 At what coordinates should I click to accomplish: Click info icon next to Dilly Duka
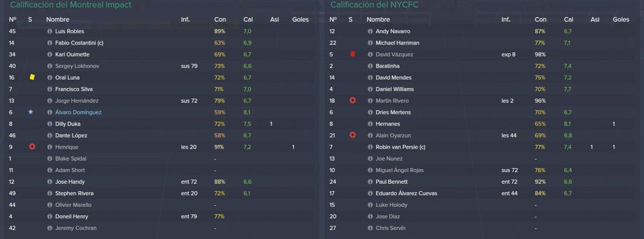click(x=50, y=124)
